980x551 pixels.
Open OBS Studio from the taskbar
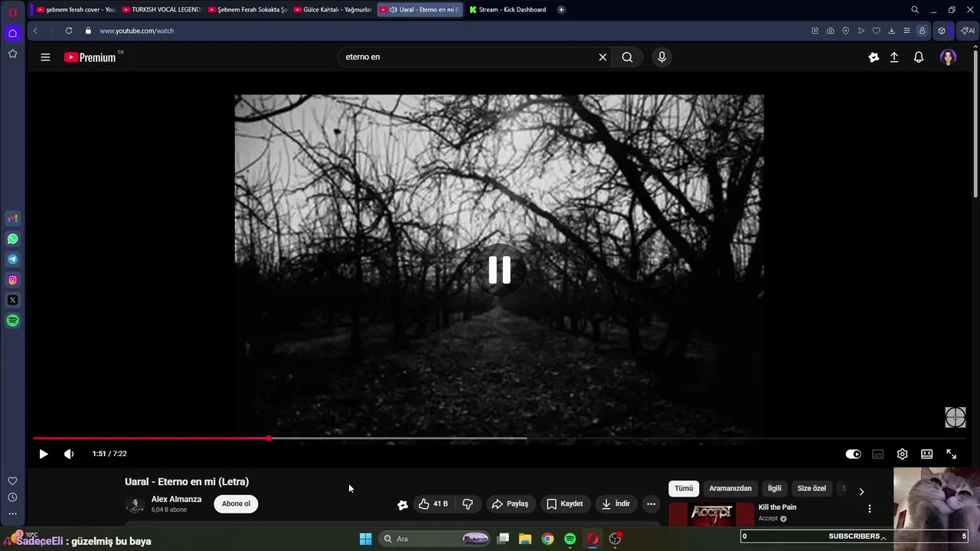click(x=615, y=539)
